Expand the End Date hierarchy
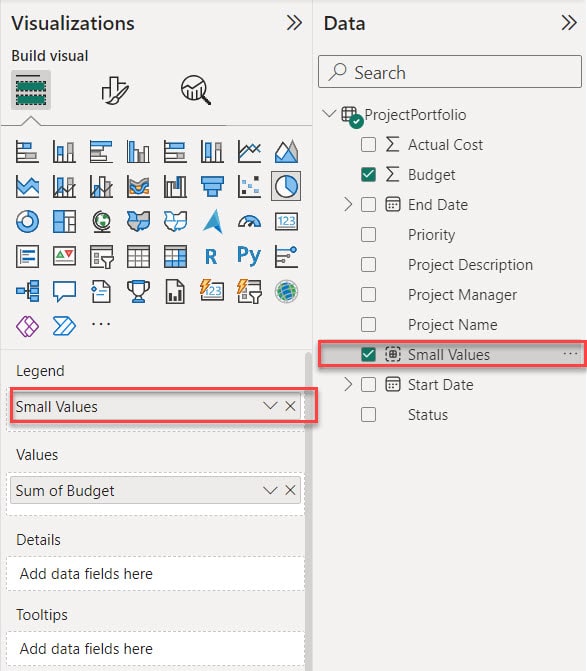The height and width of the screenshot is (671, 587). 348,205
